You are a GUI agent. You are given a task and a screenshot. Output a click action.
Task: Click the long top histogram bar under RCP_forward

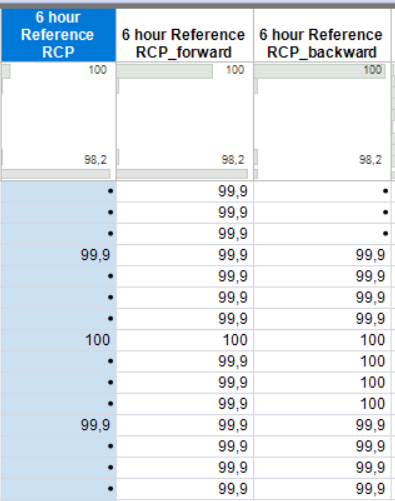pyautogui.click(x=165, y=71)
